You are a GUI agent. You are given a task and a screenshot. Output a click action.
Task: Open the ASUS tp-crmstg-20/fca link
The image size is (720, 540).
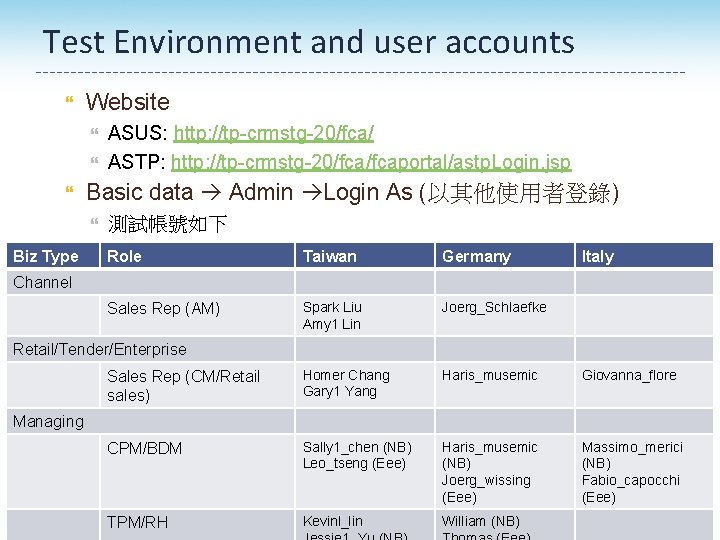pos(274,133)
